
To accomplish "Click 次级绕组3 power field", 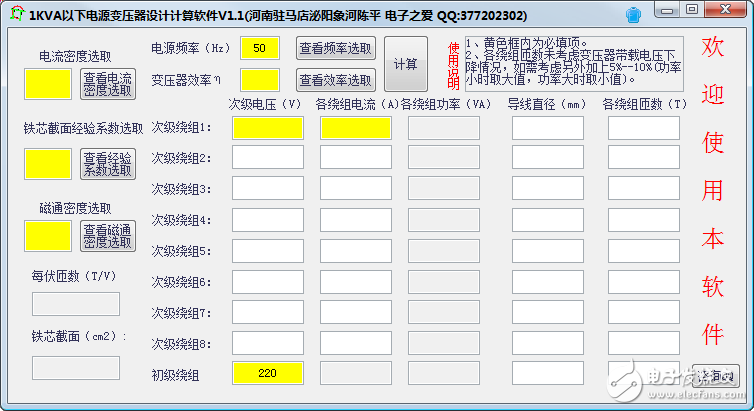I will pyautogui.click(x=444, y=188).
